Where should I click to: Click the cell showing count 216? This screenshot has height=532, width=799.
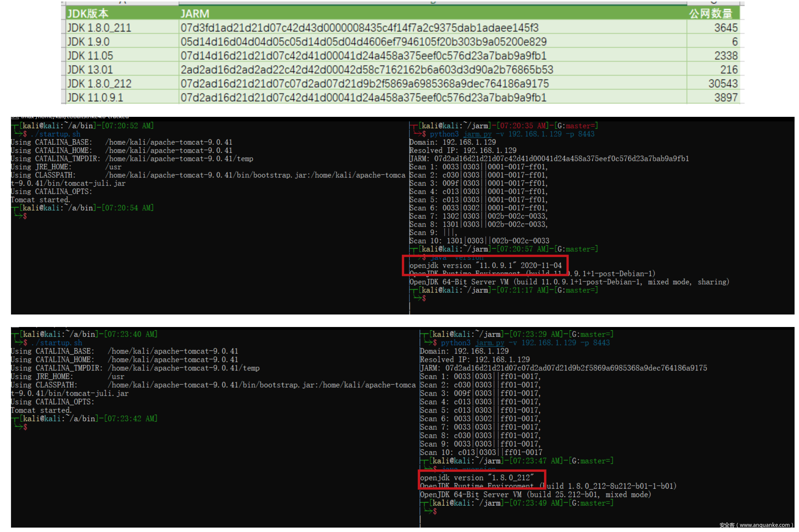point(728,69)
